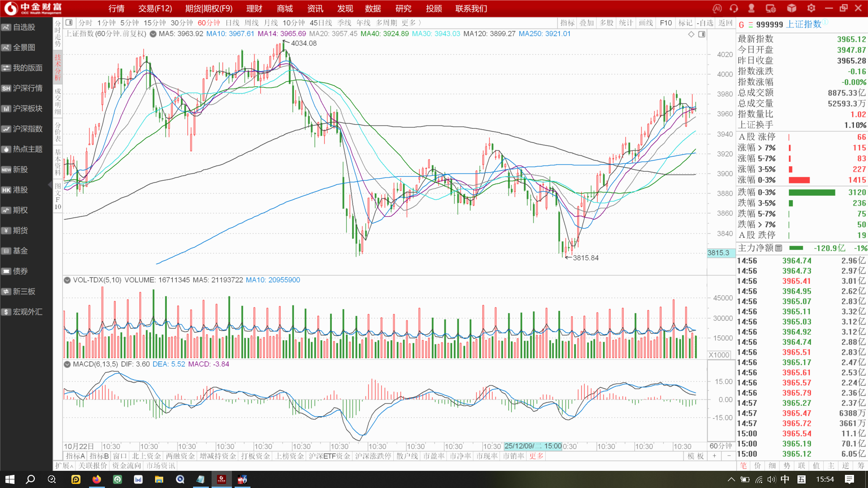Click the plus zoom-in chart button

point(714,456)
